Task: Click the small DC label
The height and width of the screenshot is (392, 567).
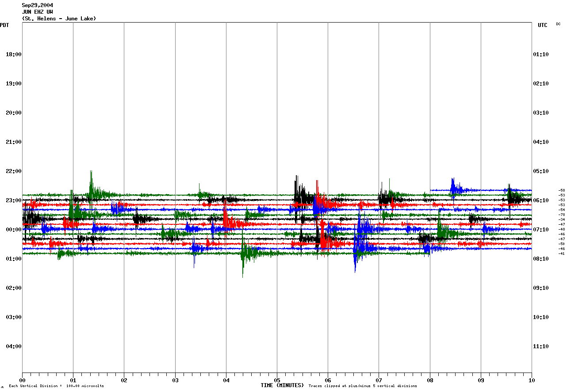Action: coord(558,24)
